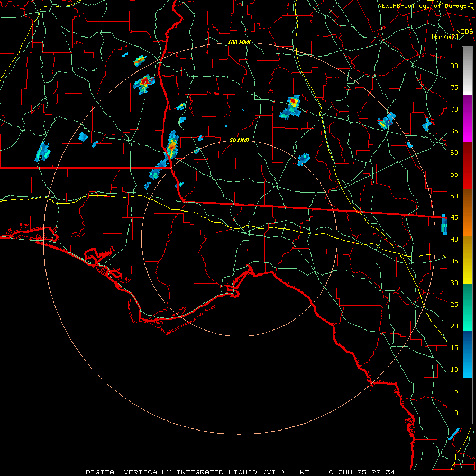
Task: Click the 30 value on the color scale
Action: 454,282
